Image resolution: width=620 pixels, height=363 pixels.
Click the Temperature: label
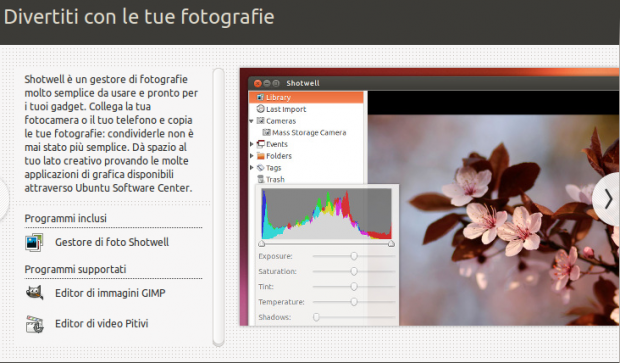281,302
